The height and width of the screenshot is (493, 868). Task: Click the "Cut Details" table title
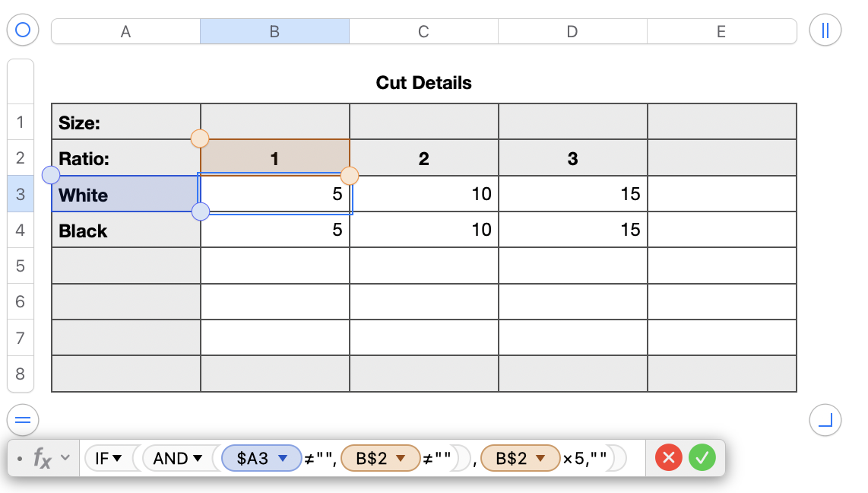423,83
